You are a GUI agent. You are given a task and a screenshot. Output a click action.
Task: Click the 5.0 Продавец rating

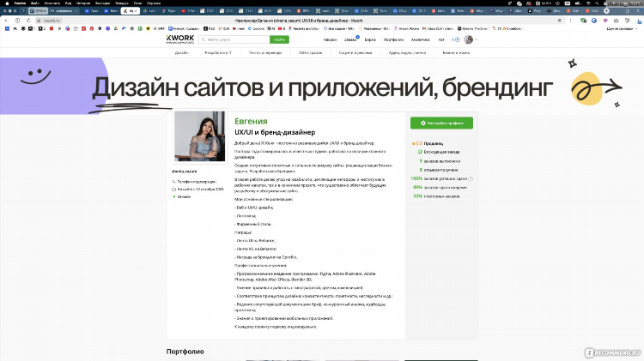click(427, 143)
